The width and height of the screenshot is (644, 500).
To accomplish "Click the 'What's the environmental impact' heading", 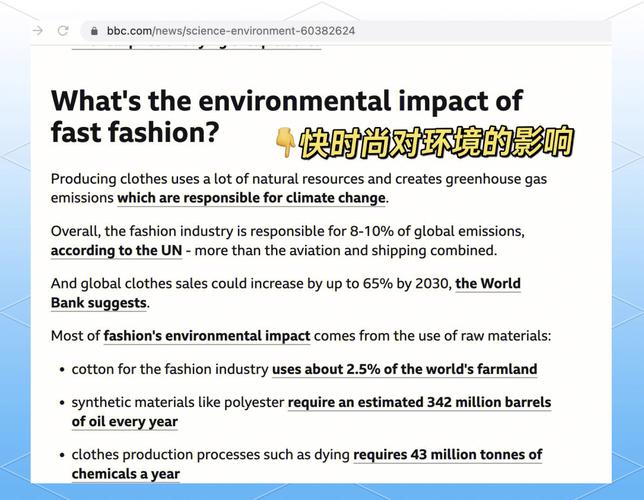I will (x=286, y=102).
